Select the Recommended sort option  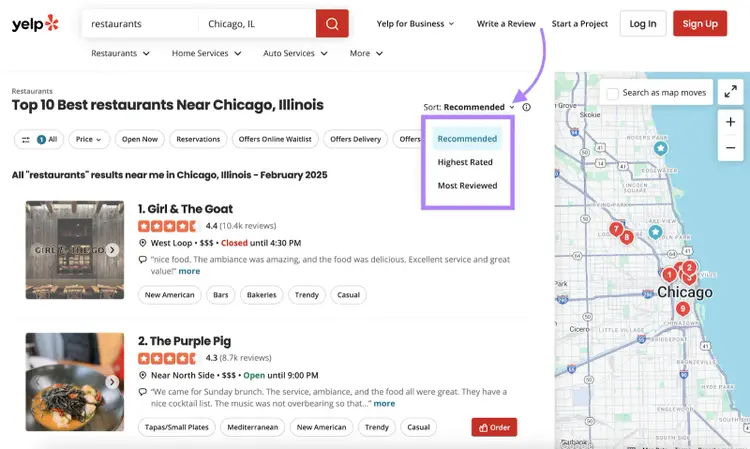point(467,139)
